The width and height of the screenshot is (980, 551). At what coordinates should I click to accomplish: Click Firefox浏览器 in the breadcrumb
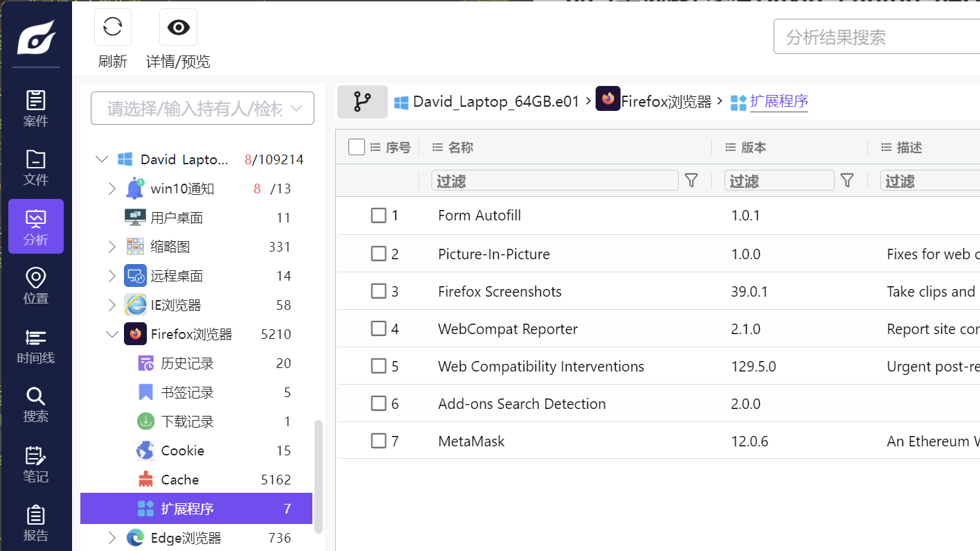coord(666,102)
